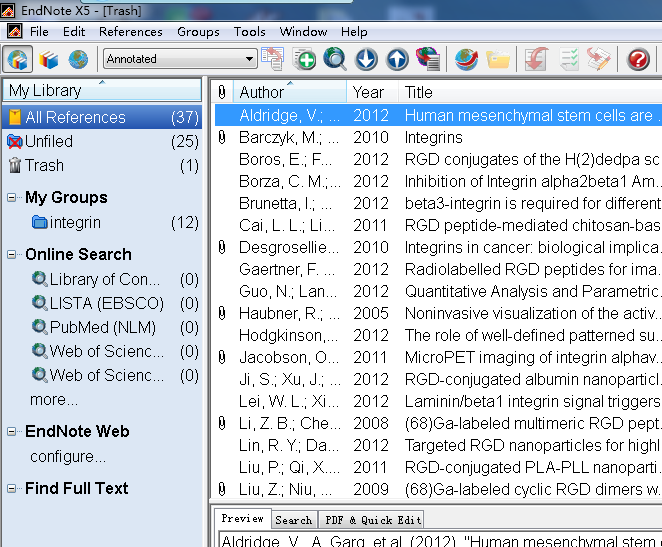Open the Window menu

tap(303, 32)
